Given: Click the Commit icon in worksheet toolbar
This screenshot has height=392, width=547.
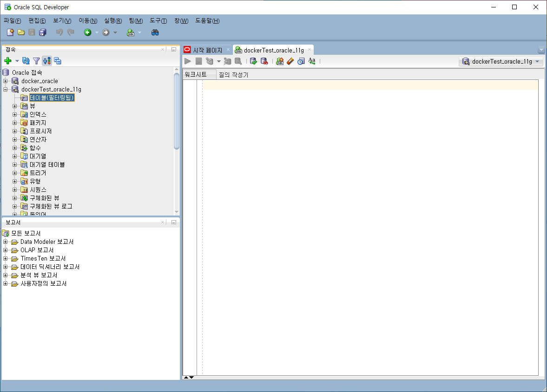Looking at the screenshot, I should 254,61.
